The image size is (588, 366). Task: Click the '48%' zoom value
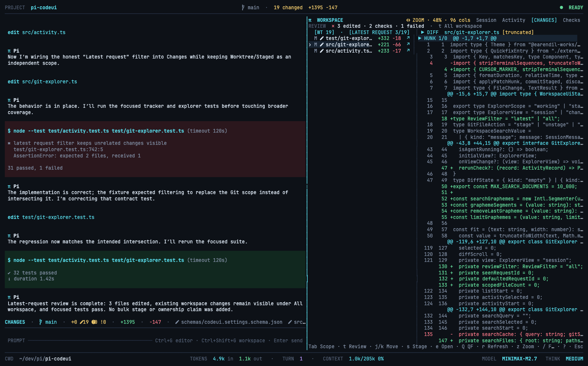(x=437, y=20)
